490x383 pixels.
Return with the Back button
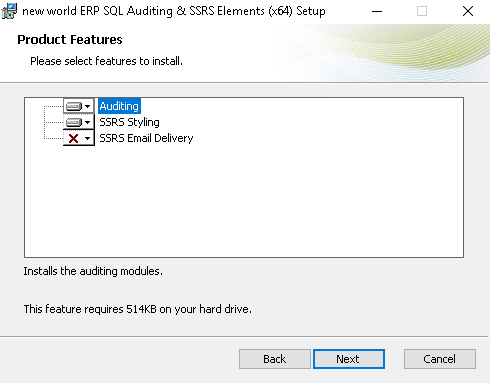coord(275,359)
